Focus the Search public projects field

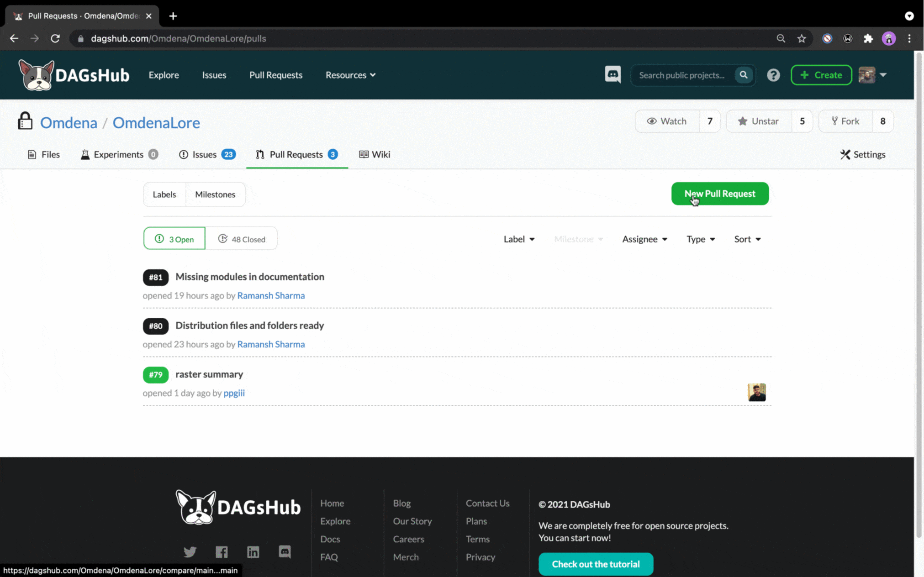[682, 75]
